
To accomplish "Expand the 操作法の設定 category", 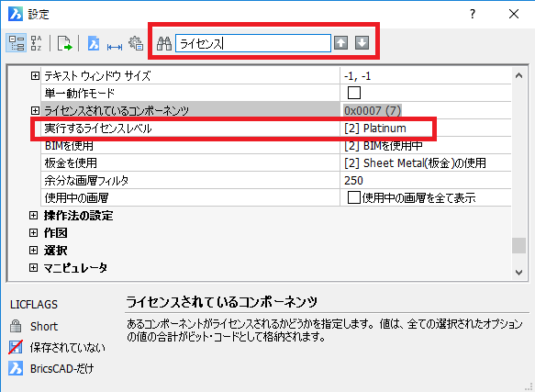I will (33, 215).
